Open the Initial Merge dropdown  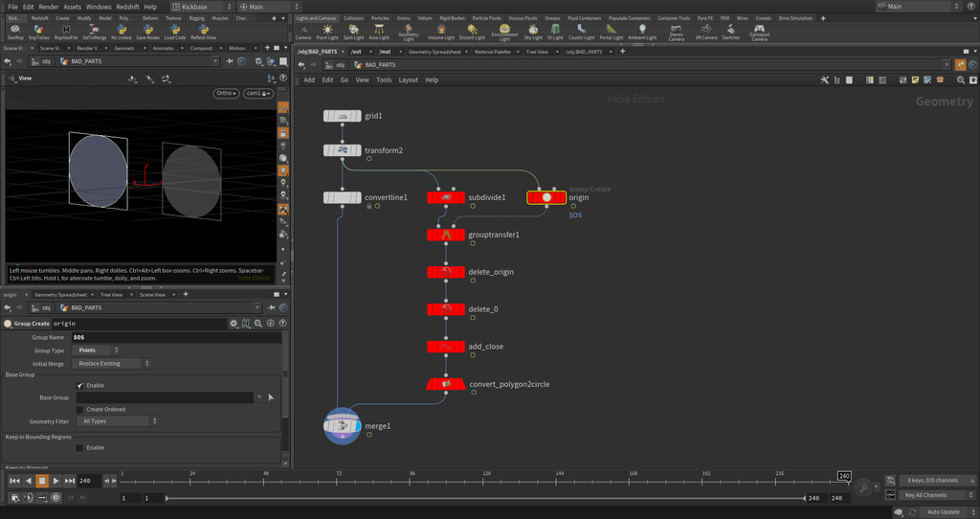[112, 363]
